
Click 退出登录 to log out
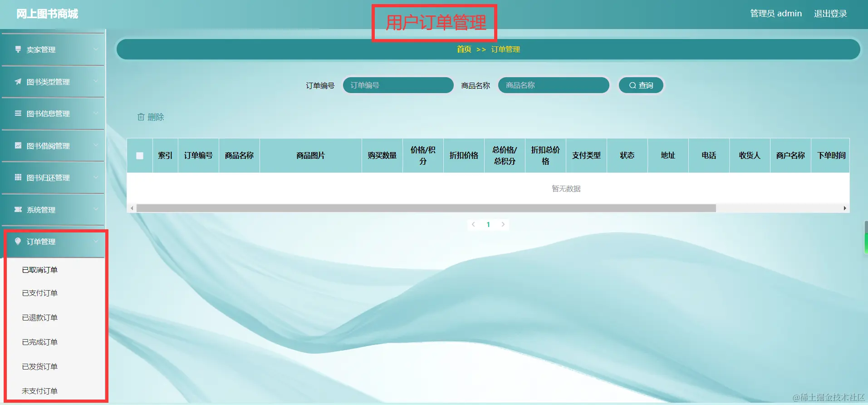830,14
